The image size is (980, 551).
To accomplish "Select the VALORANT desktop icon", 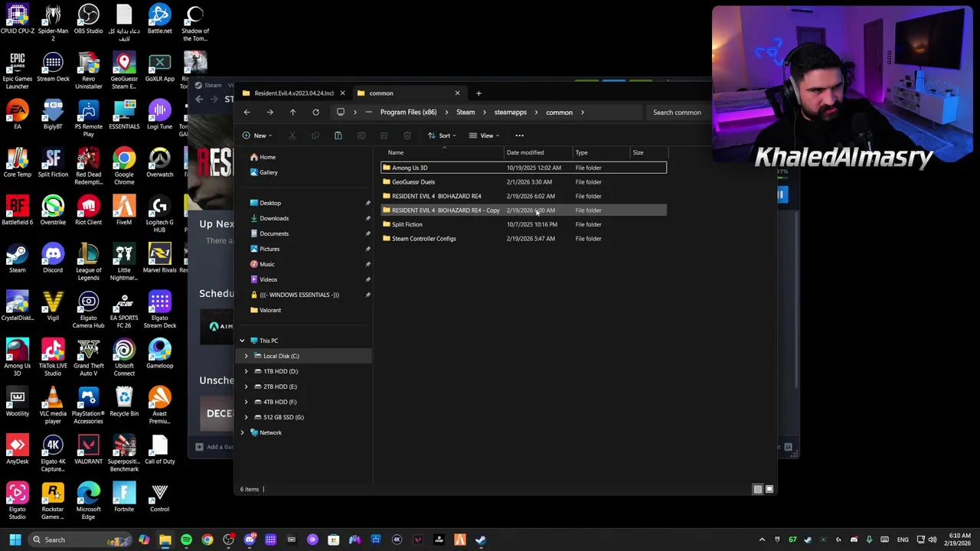I will [x=88, y=449].
